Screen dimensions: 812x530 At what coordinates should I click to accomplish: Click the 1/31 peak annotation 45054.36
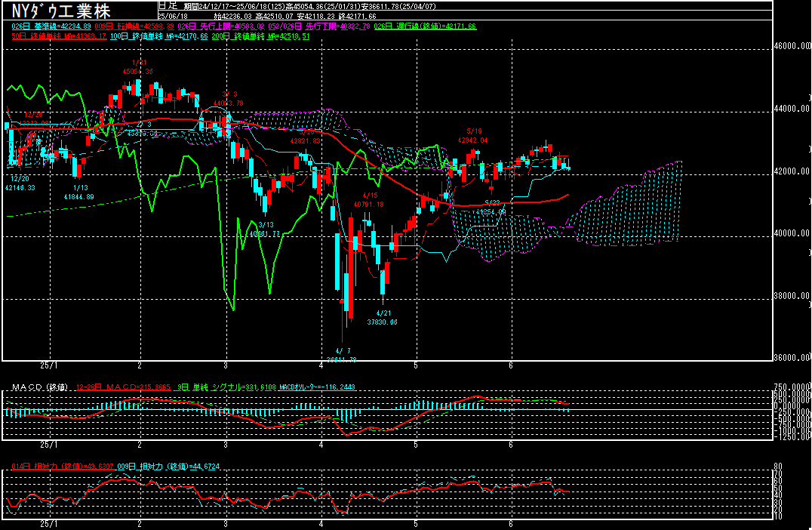click(138, 67)
